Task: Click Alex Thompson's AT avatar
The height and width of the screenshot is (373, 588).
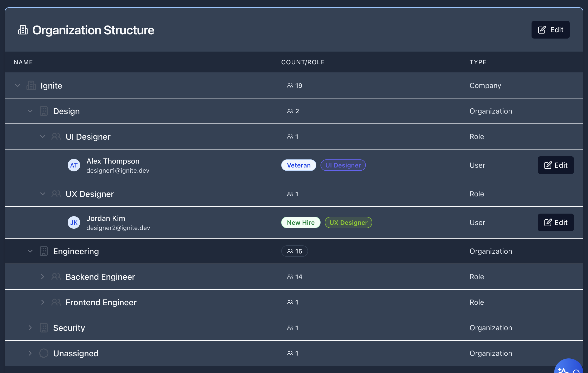Action: click(x=74, y=165)
